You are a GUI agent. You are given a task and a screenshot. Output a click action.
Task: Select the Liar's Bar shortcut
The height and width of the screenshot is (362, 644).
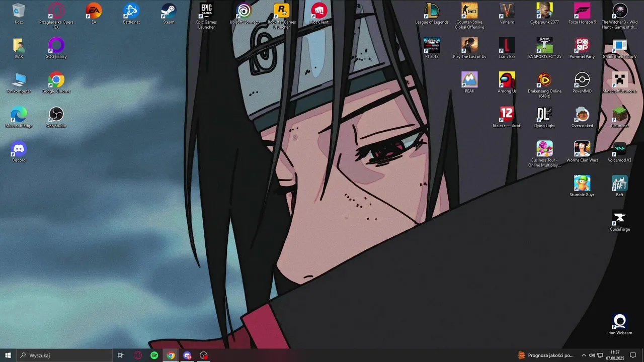click(507, 48)
